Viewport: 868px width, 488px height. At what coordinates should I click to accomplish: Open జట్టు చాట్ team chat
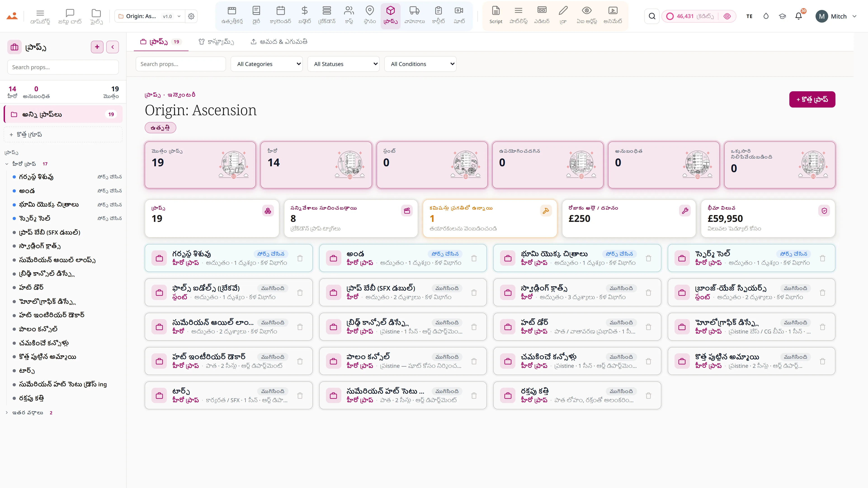click(x=70, y=16)
